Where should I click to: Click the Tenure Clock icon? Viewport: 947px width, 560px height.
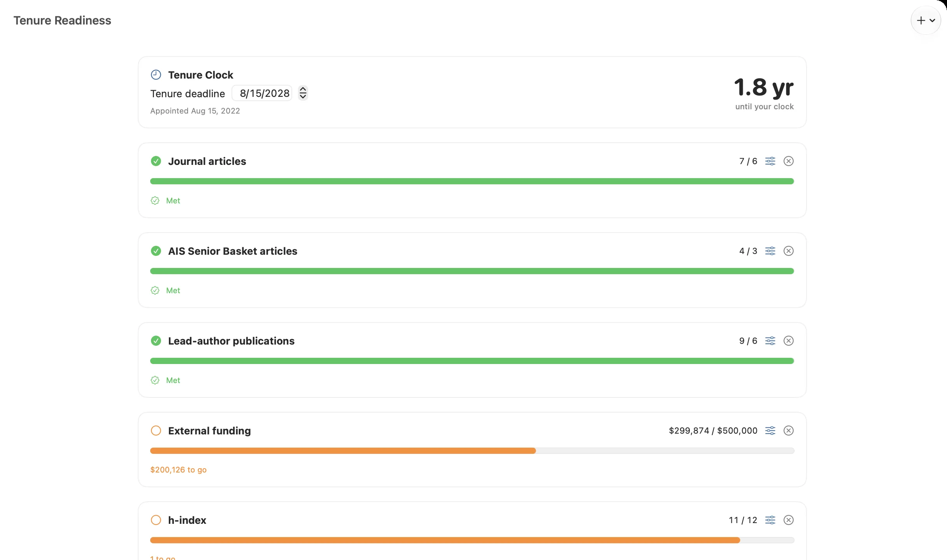coord(156,75)
